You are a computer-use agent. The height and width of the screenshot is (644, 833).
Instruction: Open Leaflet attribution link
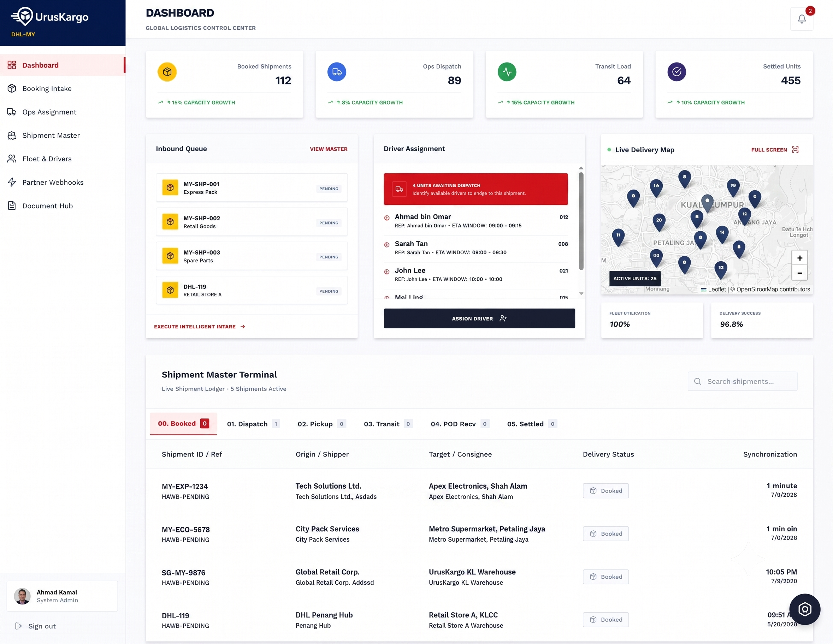[713, 290]
